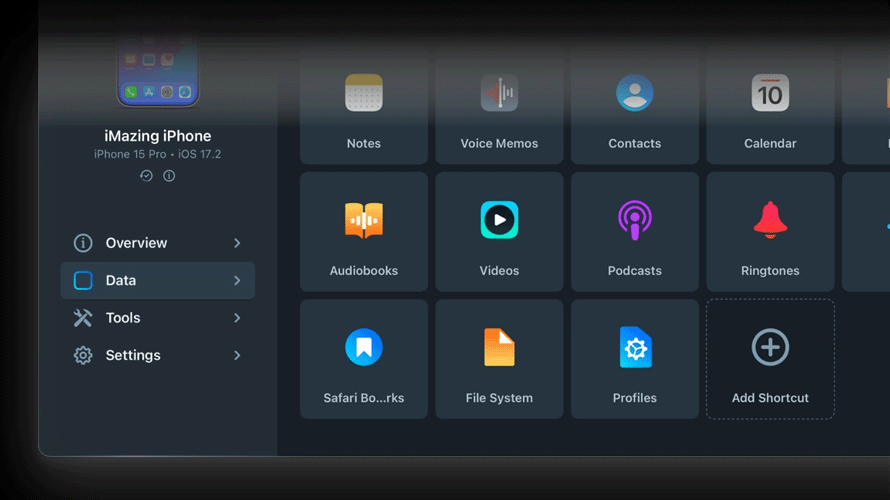Open Audiobooks section

coord(364,232)
